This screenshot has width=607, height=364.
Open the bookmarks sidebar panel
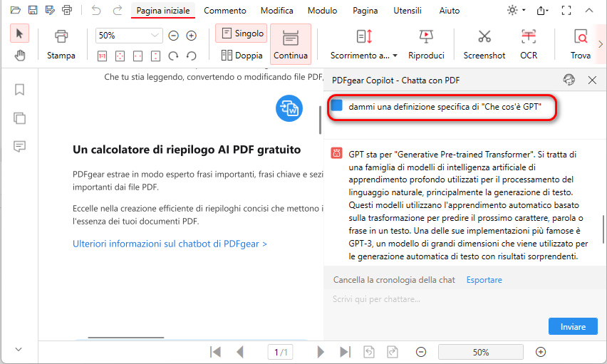(x=19, y=90)
